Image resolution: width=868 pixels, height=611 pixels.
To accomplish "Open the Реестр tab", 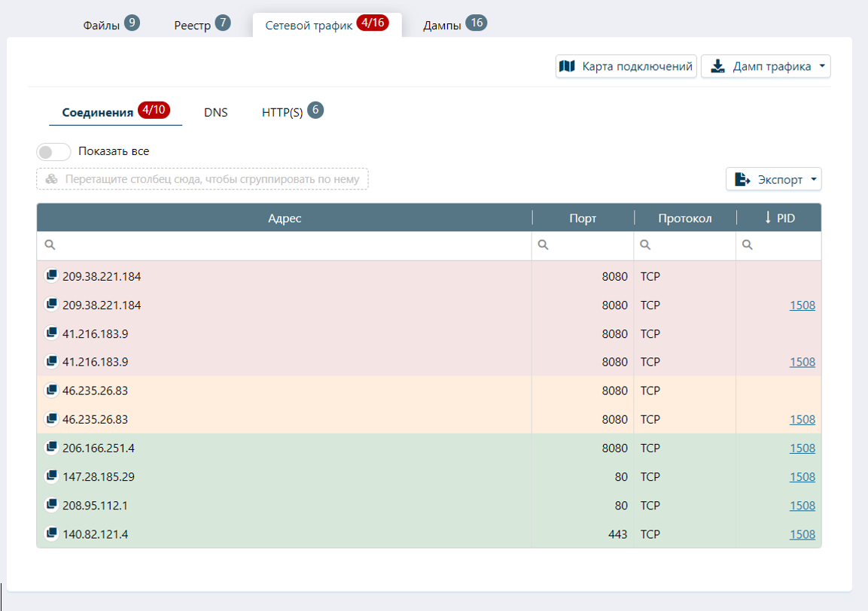I will click(193, 25).
